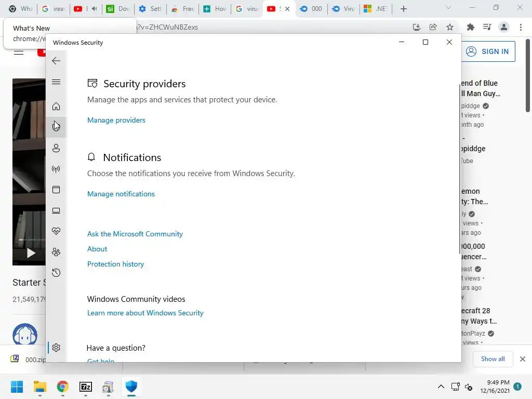The image size is (532, 399).
Task: Open the About link
Action: (x=97, y=249)
